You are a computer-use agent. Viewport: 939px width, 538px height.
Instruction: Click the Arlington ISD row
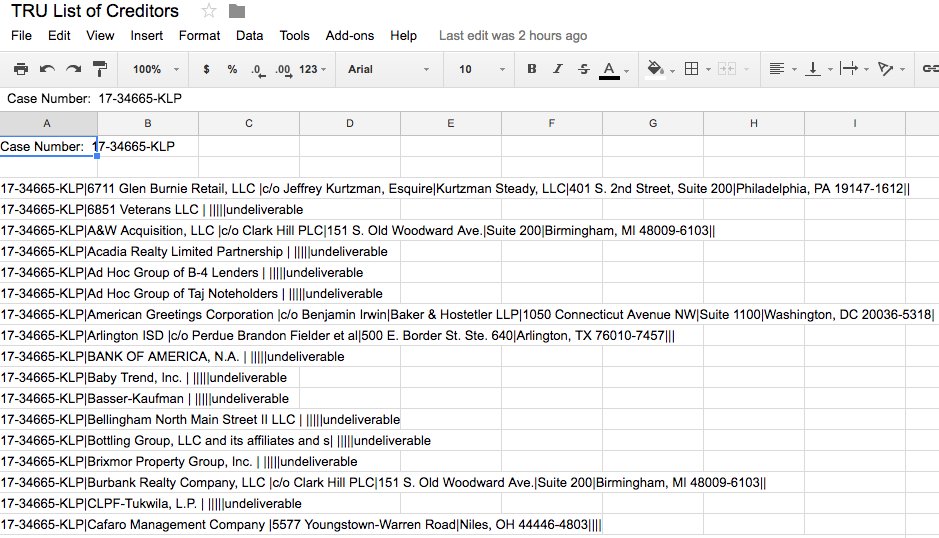[338, 336]
